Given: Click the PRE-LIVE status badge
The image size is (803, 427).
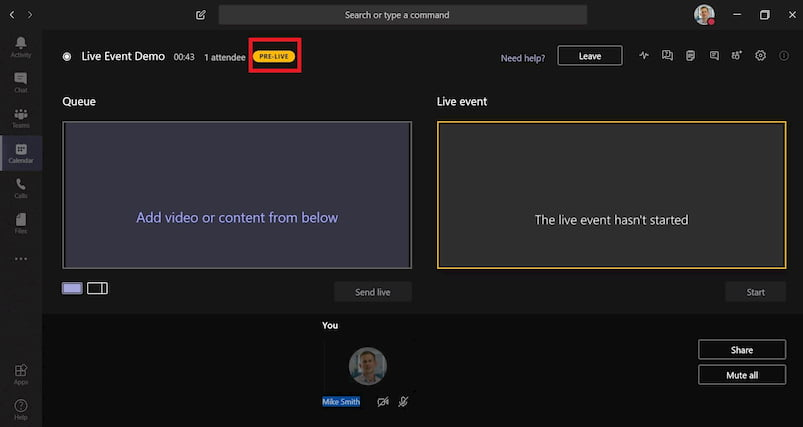Looking at the screenshot, I should pyautogui.click(x=274, y=56).
